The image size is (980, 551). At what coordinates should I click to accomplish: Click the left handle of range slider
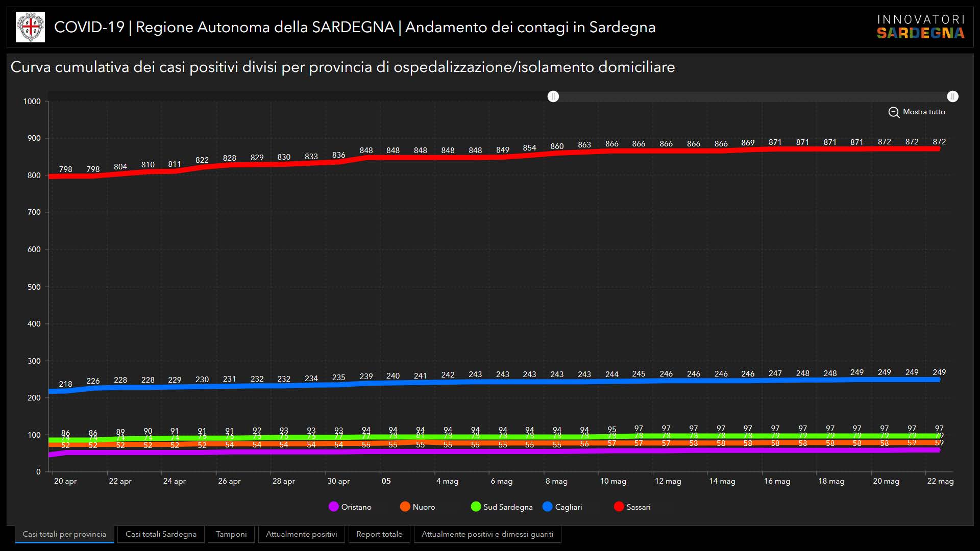click(553, 96)
